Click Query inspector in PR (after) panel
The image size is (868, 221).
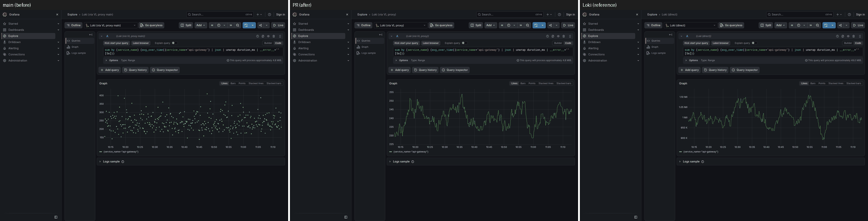455,70
